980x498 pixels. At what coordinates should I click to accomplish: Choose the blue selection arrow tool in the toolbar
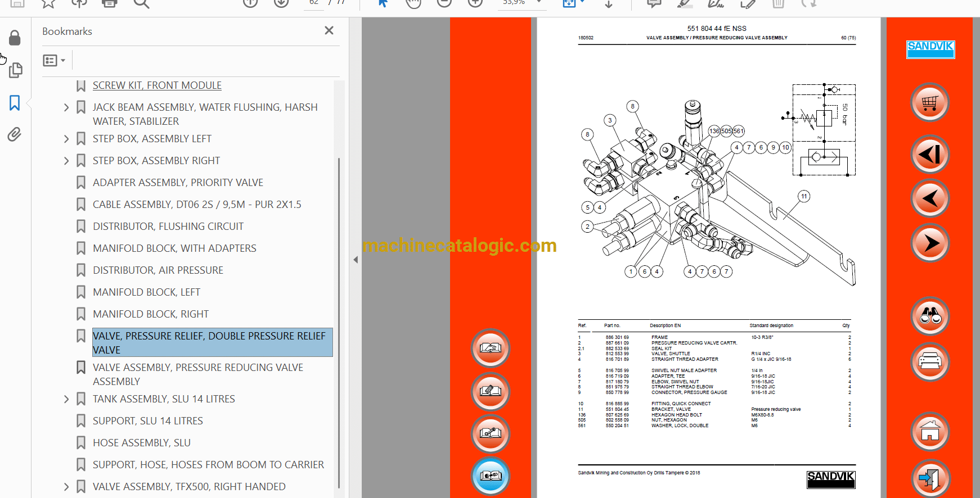pos(383,3)
